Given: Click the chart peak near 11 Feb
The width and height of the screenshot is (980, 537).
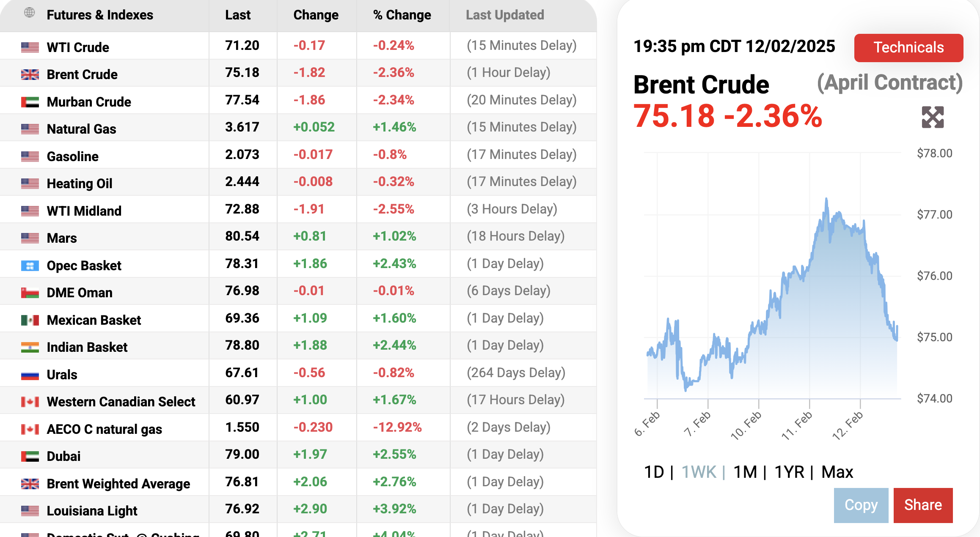Looking at the screenshot, I should [826, 199].
